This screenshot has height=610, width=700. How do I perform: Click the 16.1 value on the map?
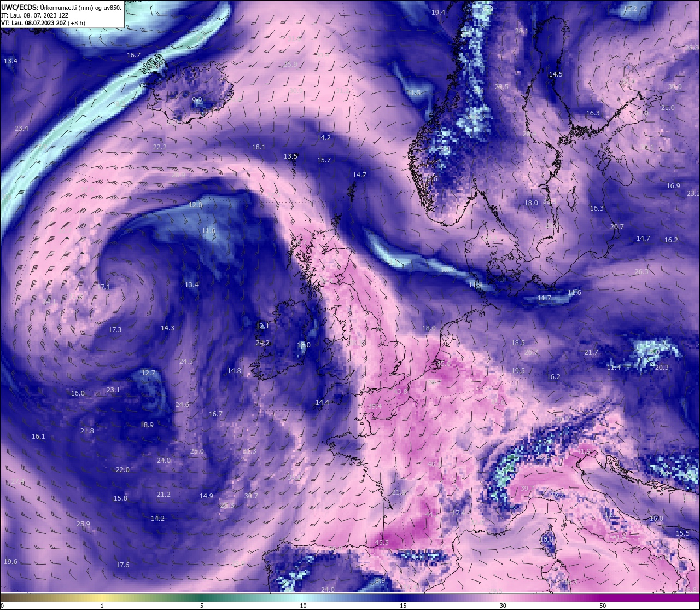click(38, 436)
